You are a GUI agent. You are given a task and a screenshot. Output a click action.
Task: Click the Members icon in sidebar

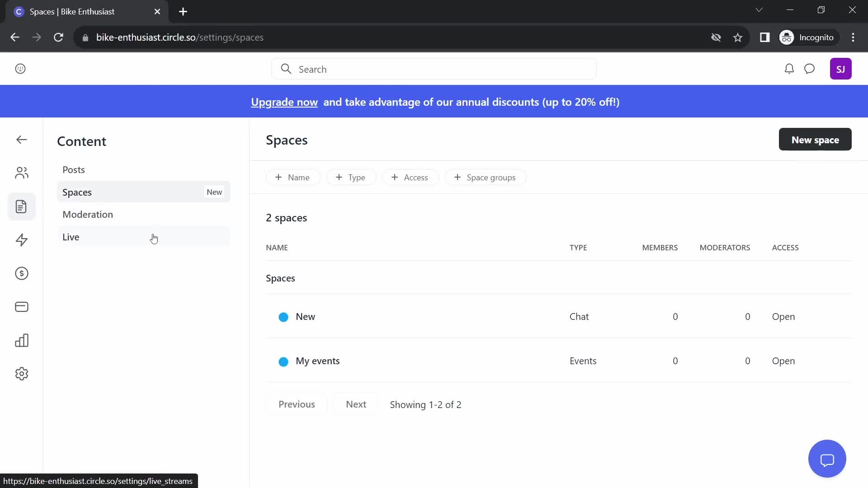(x=21, y=173)
